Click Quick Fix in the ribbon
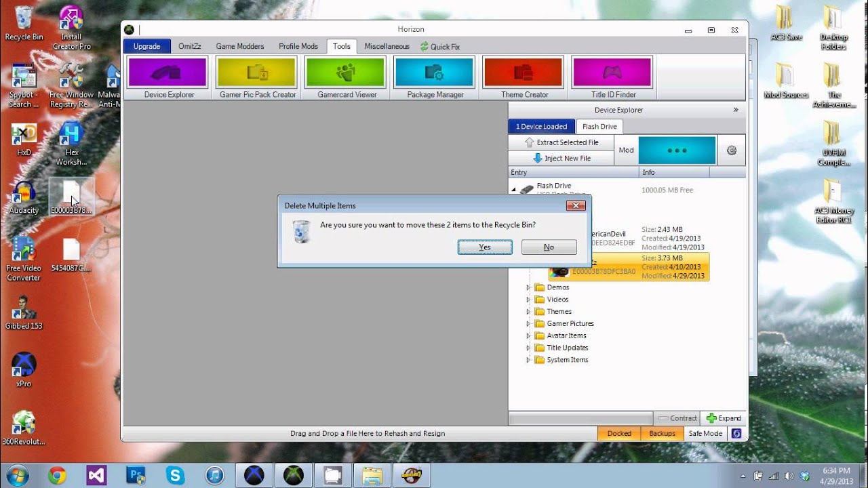Screen dimensions: 868x488 [x=440, y=47]
